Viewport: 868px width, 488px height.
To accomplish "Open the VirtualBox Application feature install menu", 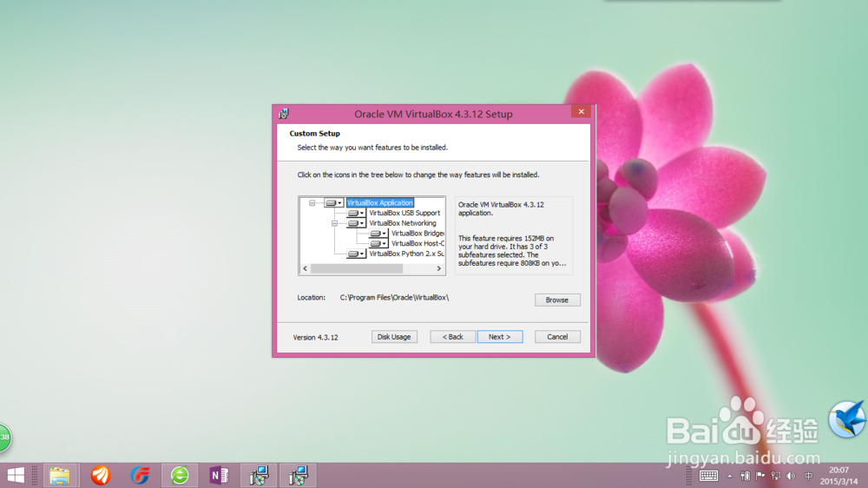I will (333, 202).
